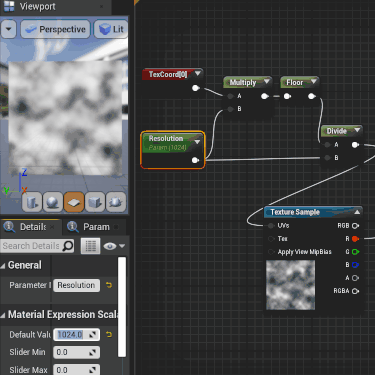Viewport: 375px width, 375px height.
Task: Click the green G output pin
Action: click(x=355, y=252)
